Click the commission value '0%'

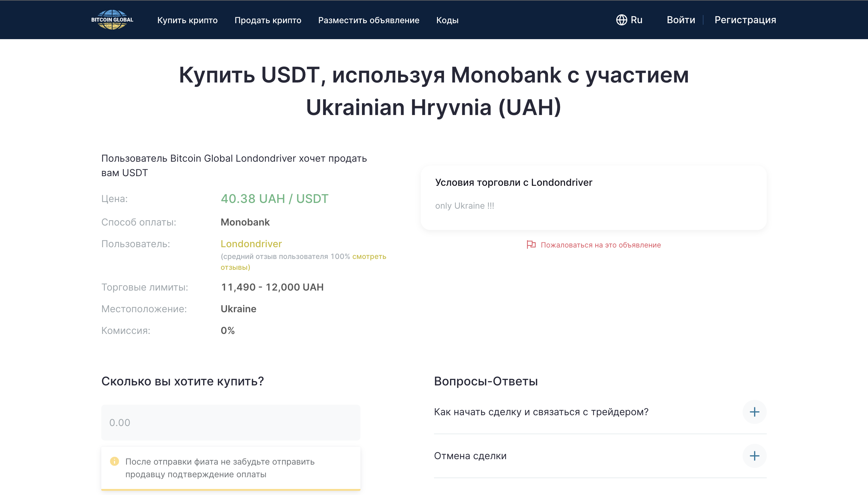click(228, 331)
